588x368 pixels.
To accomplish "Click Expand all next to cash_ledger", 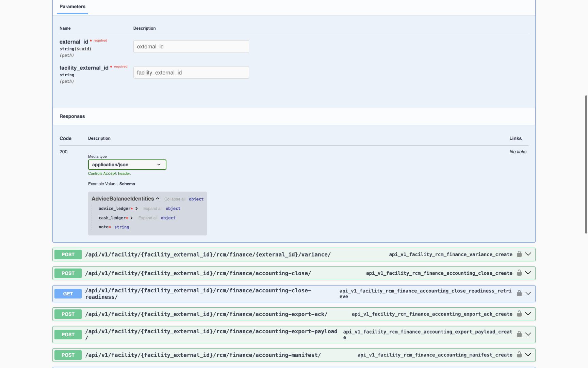I will (x=148, y=218).
